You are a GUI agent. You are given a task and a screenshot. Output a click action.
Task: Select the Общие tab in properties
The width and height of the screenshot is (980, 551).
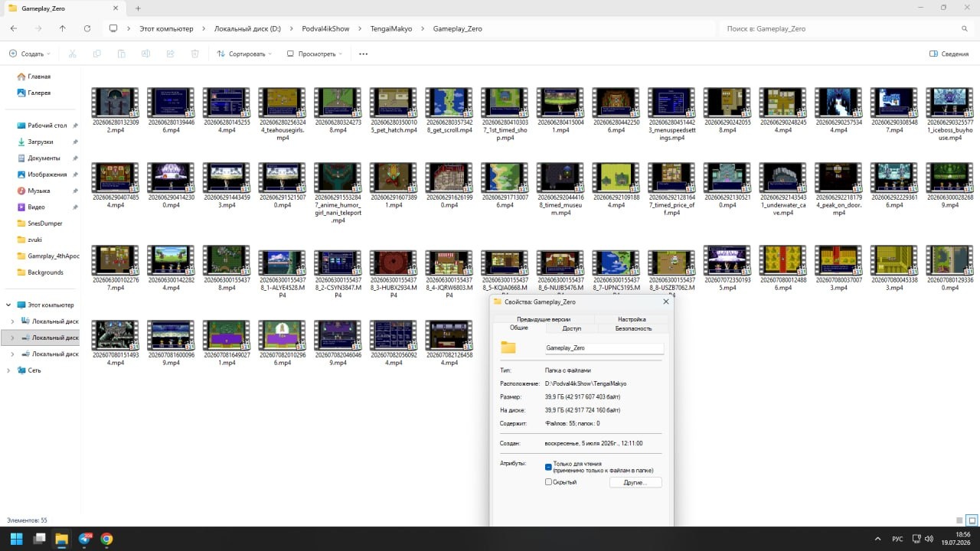(519, 328)
